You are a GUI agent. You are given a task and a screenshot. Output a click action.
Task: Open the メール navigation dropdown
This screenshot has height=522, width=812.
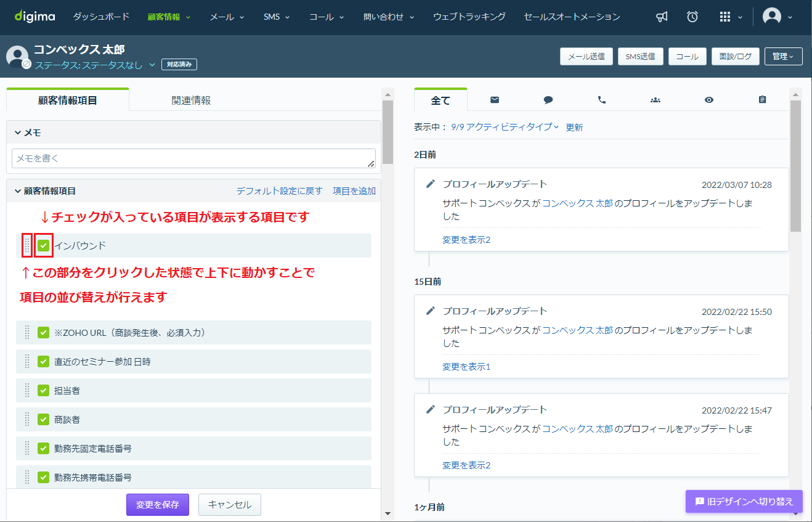(x=227, y=17)
